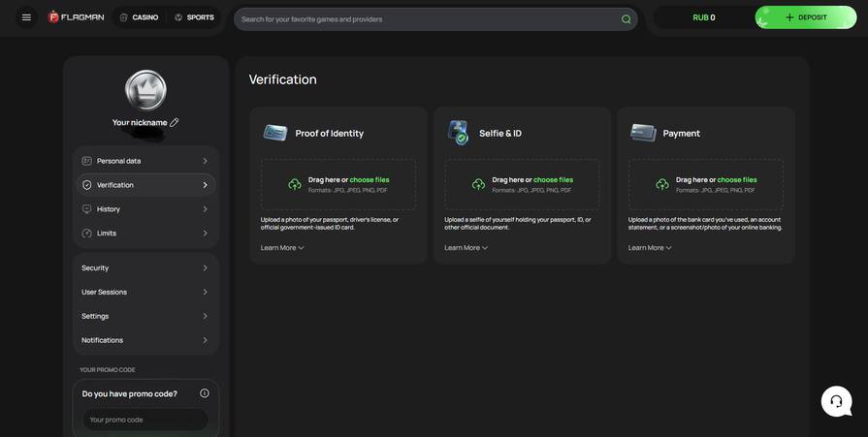Open live support headset chat icon
Screen dimensions: 868x437
(836, 401)
